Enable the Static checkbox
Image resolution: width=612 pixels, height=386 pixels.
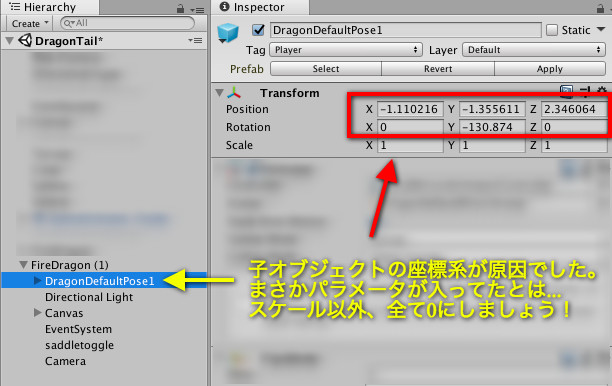[552, 30]
